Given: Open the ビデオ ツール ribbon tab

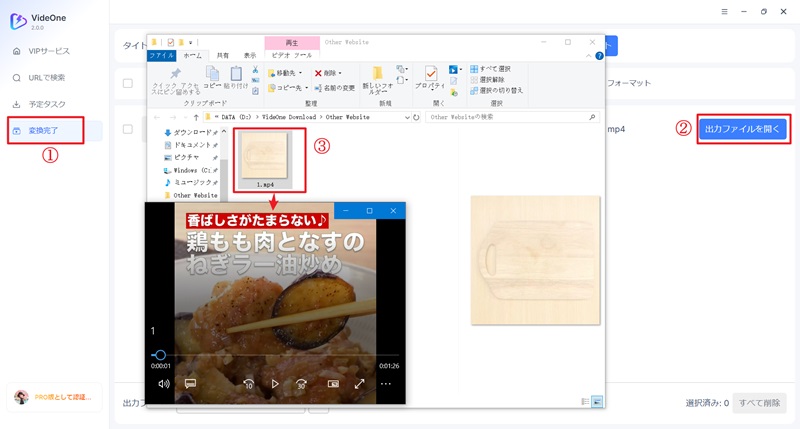Looking at the screenshot, I should (x=291, y=55).
